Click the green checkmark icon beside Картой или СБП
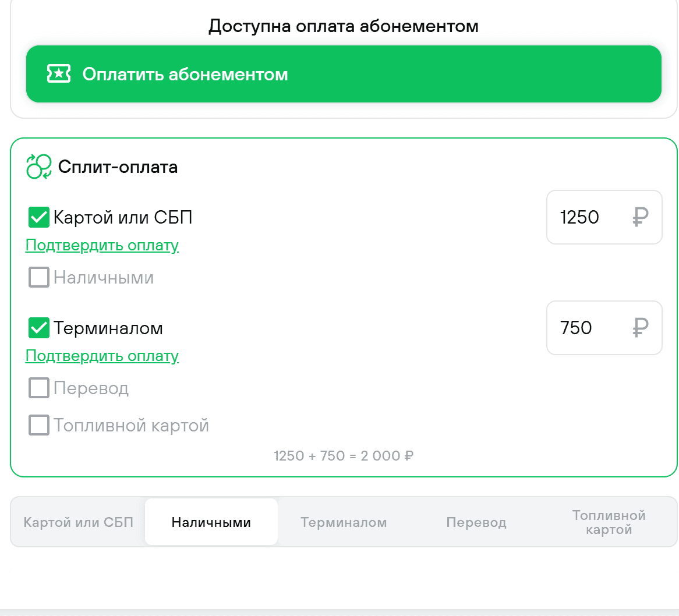Image resolution: width=679 pixels, height=616 pixels. pyautogui.click(x=38, y=217)
